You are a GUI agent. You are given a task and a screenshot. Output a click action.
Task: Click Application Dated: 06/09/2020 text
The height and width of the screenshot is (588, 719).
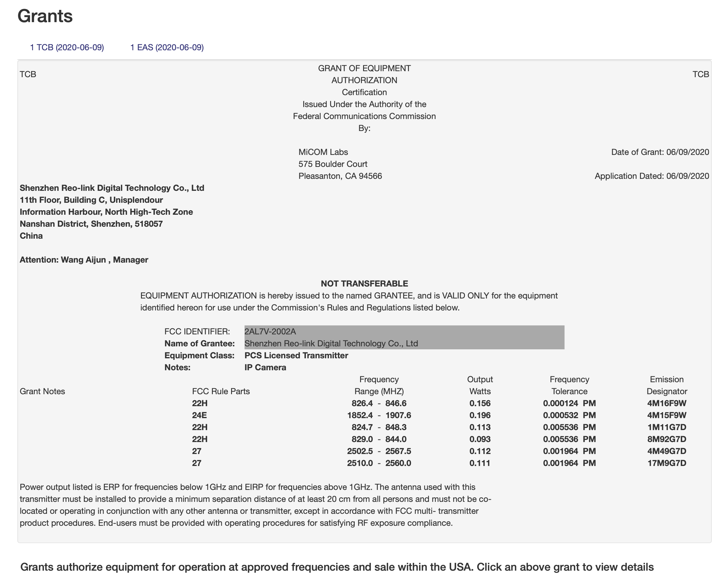[x=652, y=176]
